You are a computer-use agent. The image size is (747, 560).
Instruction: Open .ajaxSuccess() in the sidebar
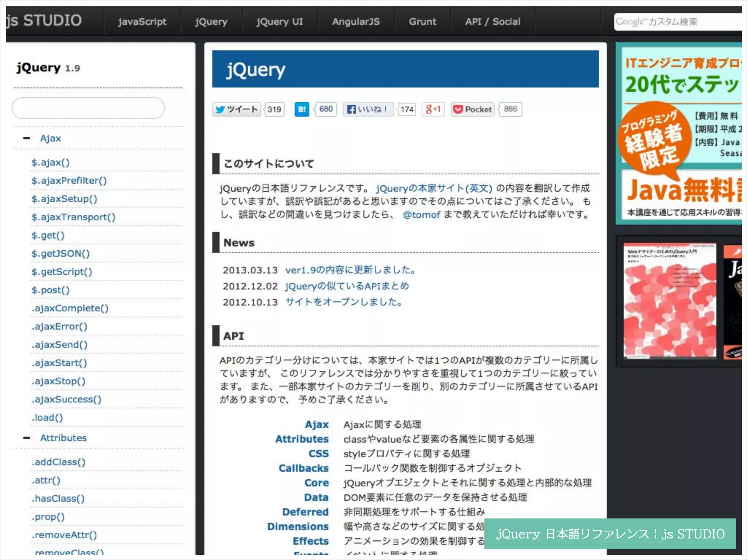coord(66,400)
